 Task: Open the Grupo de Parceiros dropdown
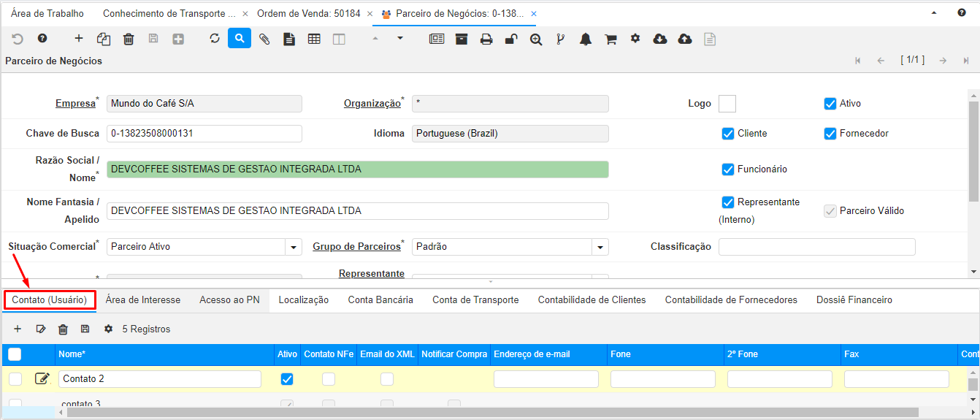(600, 247)
